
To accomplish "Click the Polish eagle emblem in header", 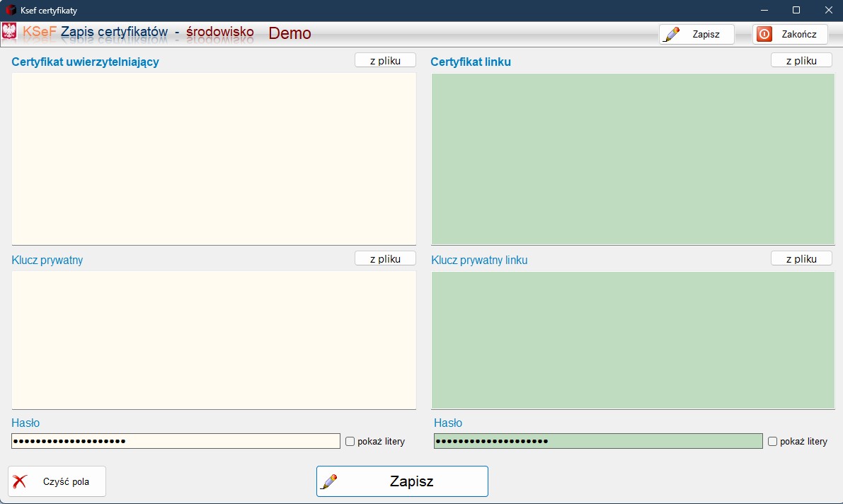I will coord(10,32).
